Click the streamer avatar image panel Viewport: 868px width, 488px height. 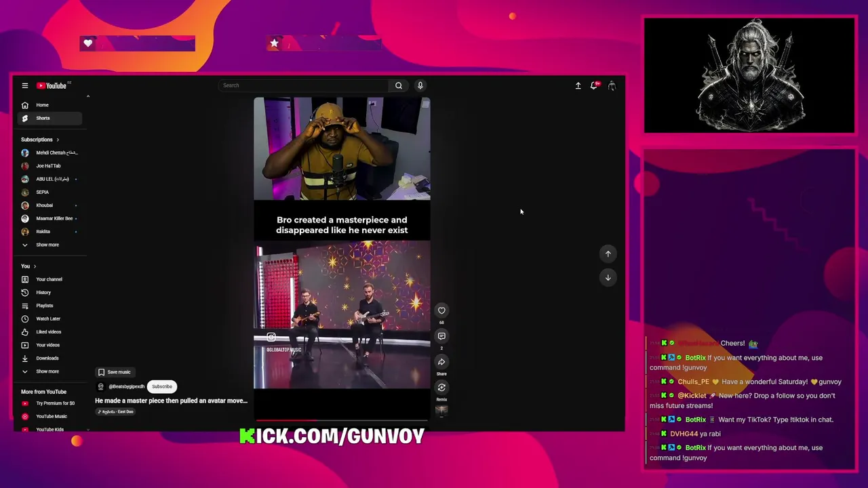[749, 75]
